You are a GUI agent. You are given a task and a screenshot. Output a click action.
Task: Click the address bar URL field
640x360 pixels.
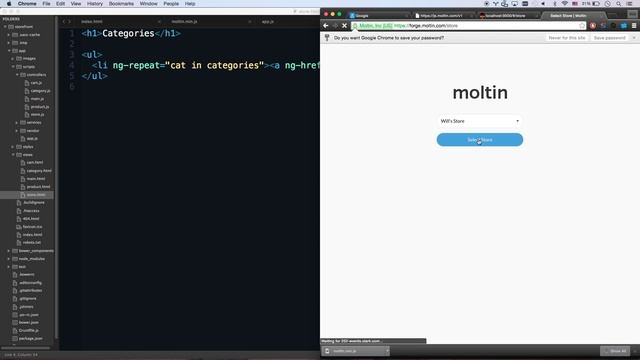(x=469, y=25)
